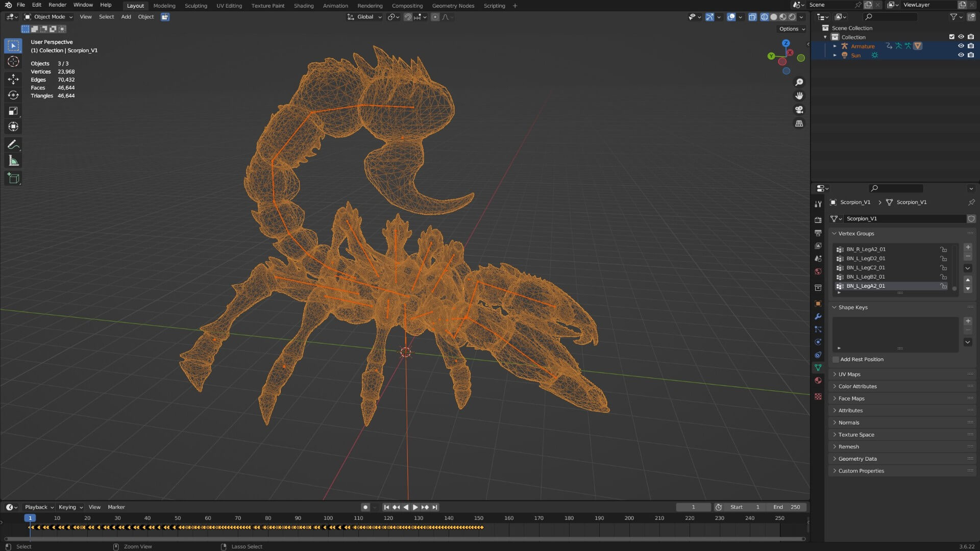Add a new shape key

click(x=968, y=321)
